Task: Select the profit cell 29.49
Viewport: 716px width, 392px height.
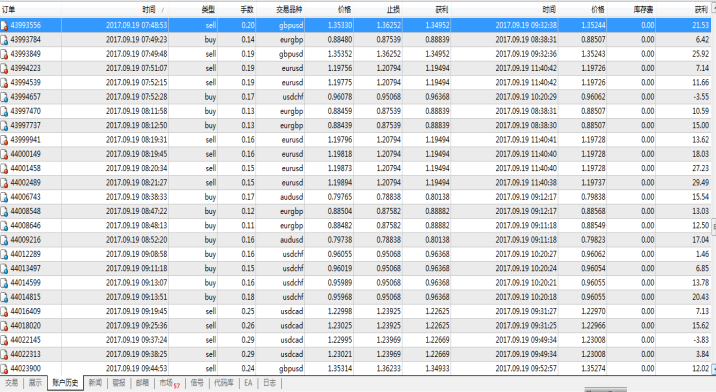Action: pyautogui.click(x=701, y=183)
